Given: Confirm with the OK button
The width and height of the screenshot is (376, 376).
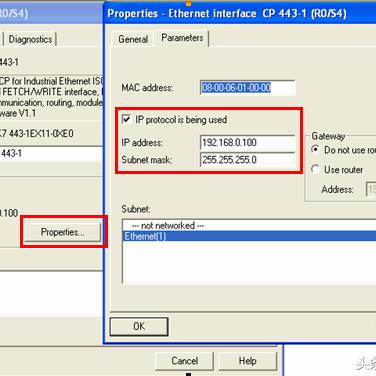Looking at the screenshot, I should point(139,326).
